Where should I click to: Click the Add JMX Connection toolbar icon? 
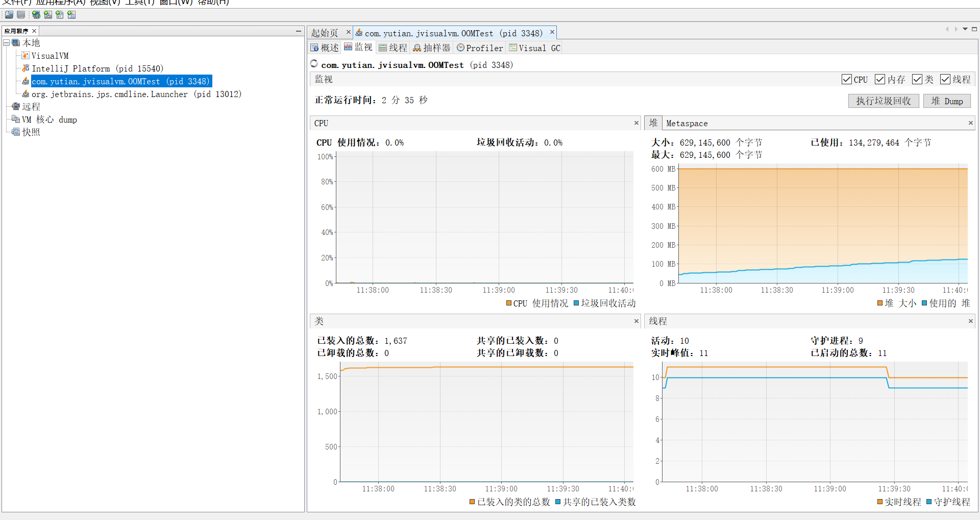(48, 15)
